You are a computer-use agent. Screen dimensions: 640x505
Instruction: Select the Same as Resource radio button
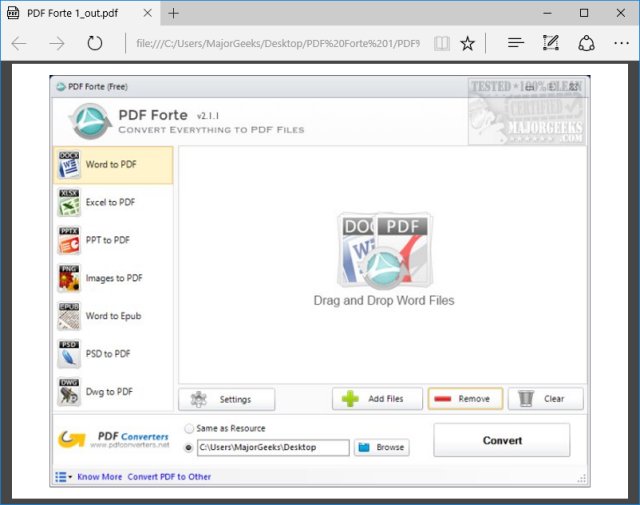pyautogui.click(x=189, y=429)
